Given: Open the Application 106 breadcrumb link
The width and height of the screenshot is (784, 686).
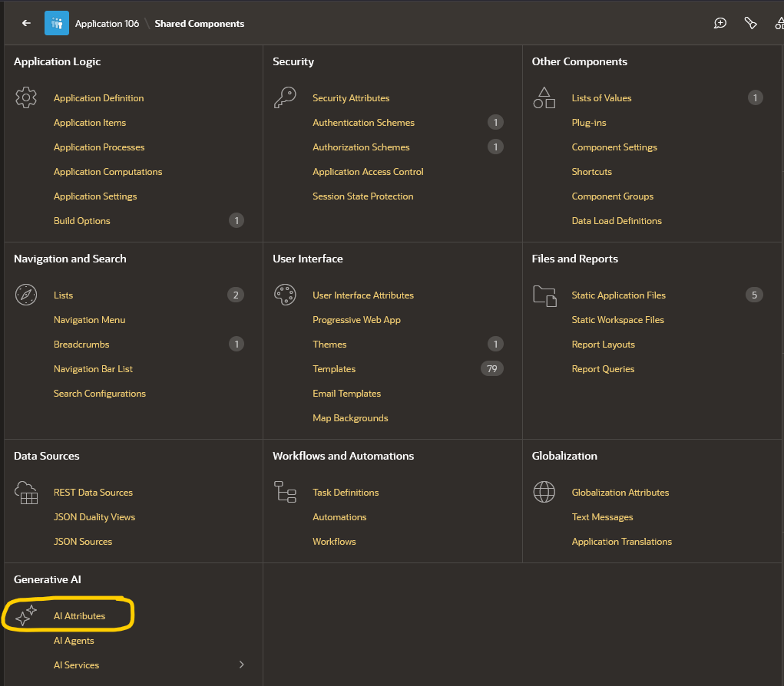Looking at the screenshot, I should [x=107, y=24].
